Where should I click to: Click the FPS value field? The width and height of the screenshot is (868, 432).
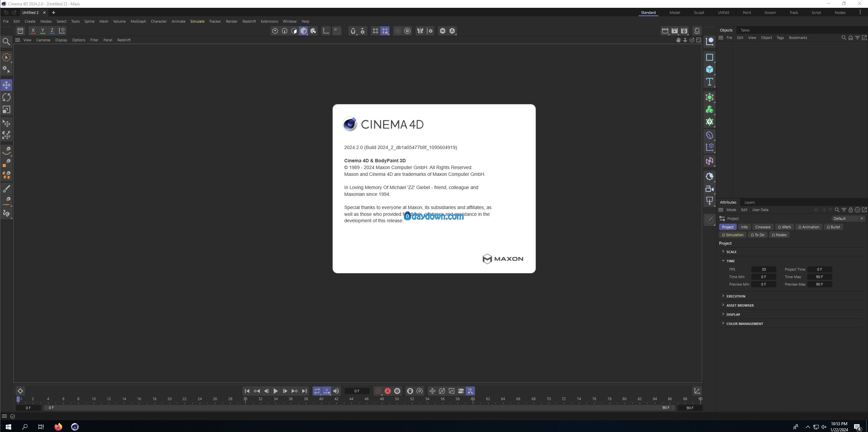pos(764,269)
